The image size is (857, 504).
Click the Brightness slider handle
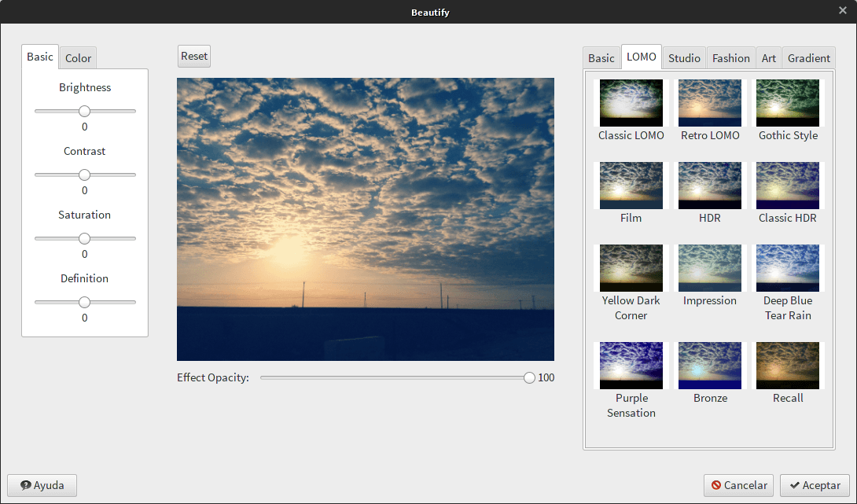(84, 111)
